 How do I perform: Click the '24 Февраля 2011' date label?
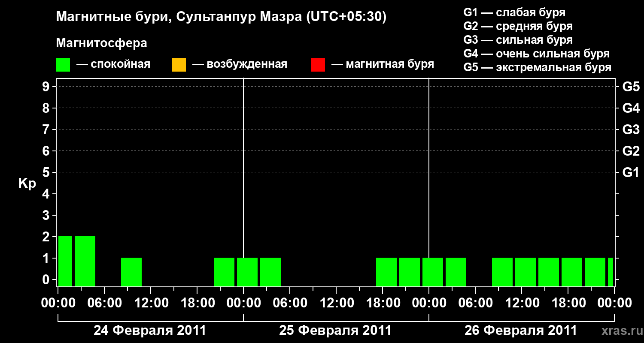[x=150, y=331]
